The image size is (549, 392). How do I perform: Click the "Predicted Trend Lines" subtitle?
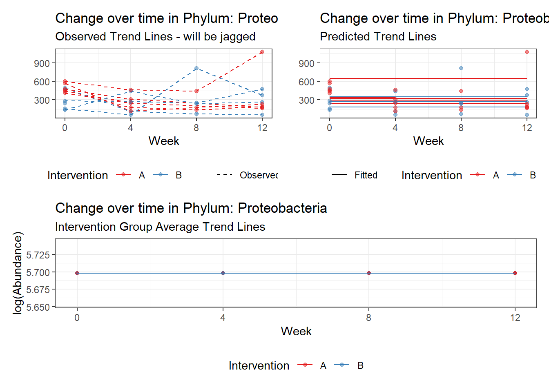(x=378, y=37)
